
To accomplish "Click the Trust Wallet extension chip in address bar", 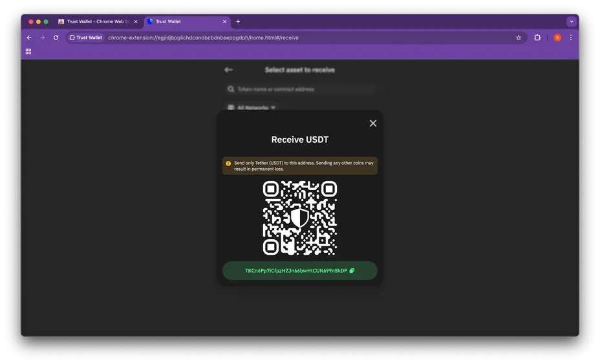I will [86, 37].
